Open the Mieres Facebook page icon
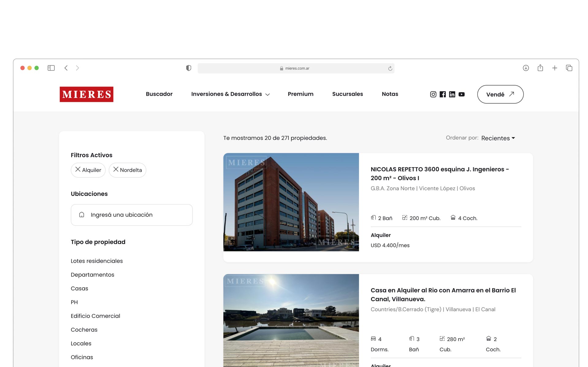588x367 pixels. 442,94
